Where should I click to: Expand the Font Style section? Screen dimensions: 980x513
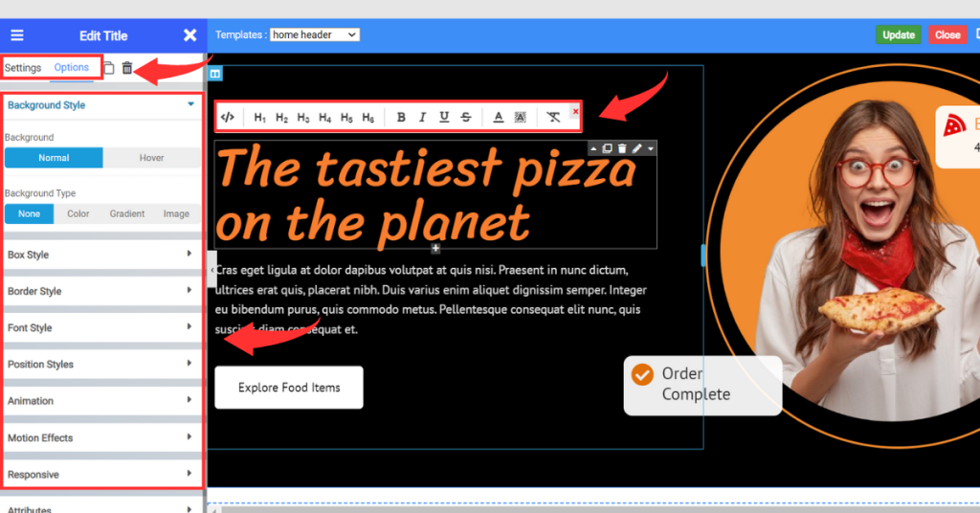pyautogui.click(x=101, y=327)
